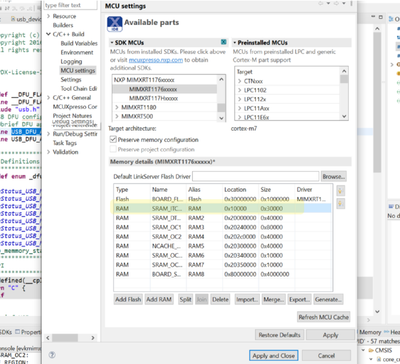Click Refresh MCU Cache button
Screen dimensions: 400x364
pyautogui.click(x=323, y=317)
